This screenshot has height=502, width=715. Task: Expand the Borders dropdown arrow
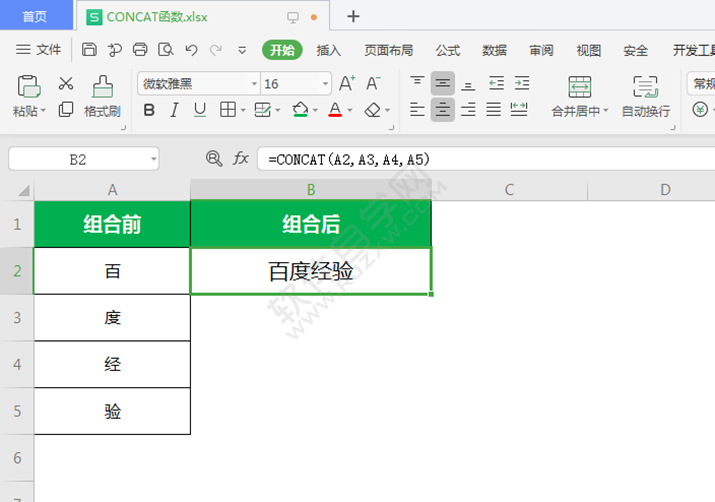[243, 110]
